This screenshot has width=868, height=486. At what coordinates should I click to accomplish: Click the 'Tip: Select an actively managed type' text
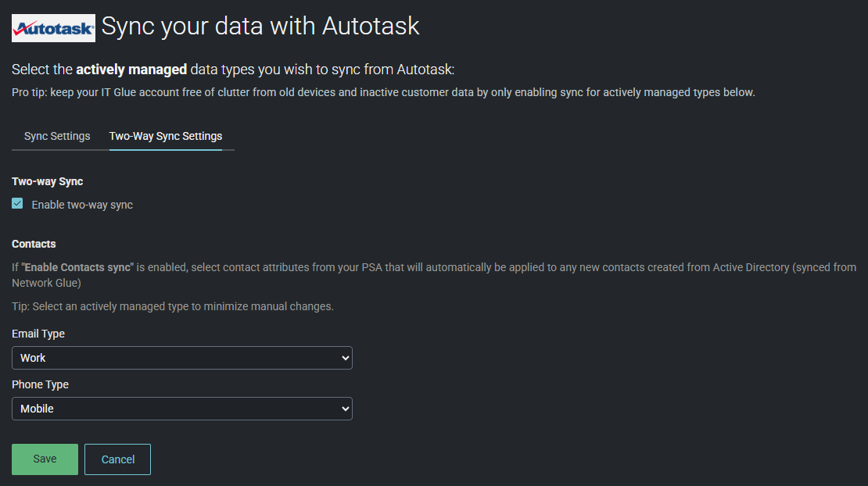coord(173,306)
